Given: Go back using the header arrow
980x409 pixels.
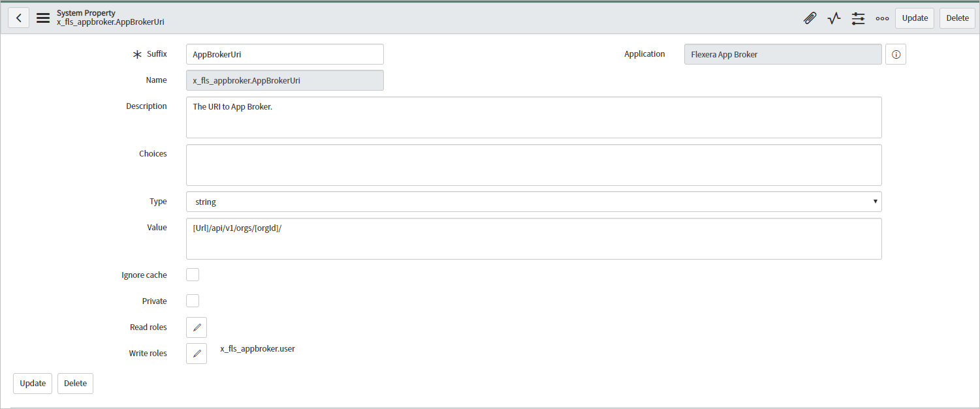Looking at the screenshot, I should pos(18,18).
